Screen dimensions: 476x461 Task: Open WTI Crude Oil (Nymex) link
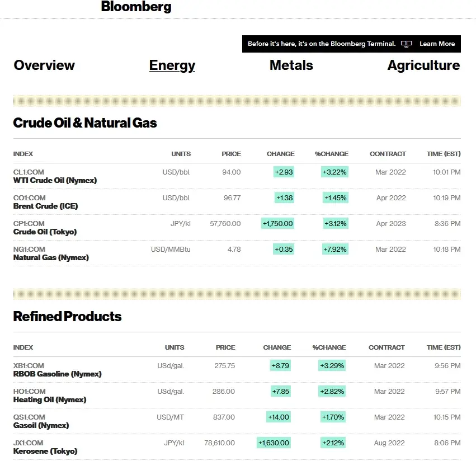point(55,180)
